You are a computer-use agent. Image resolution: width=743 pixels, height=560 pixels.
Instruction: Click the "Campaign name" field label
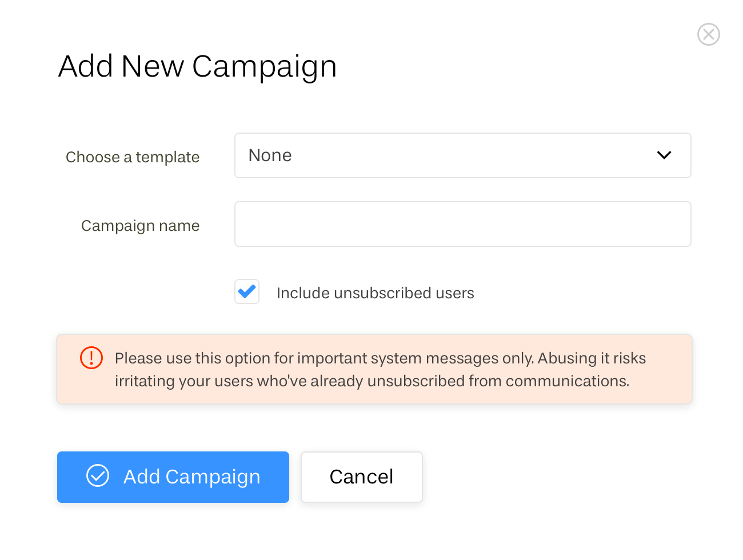point(140,226)
